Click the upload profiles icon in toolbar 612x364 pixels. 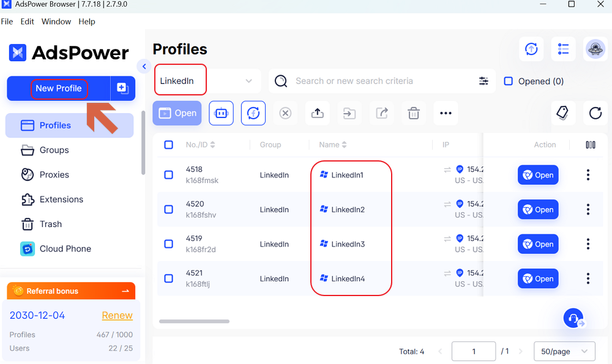[317, 113]
